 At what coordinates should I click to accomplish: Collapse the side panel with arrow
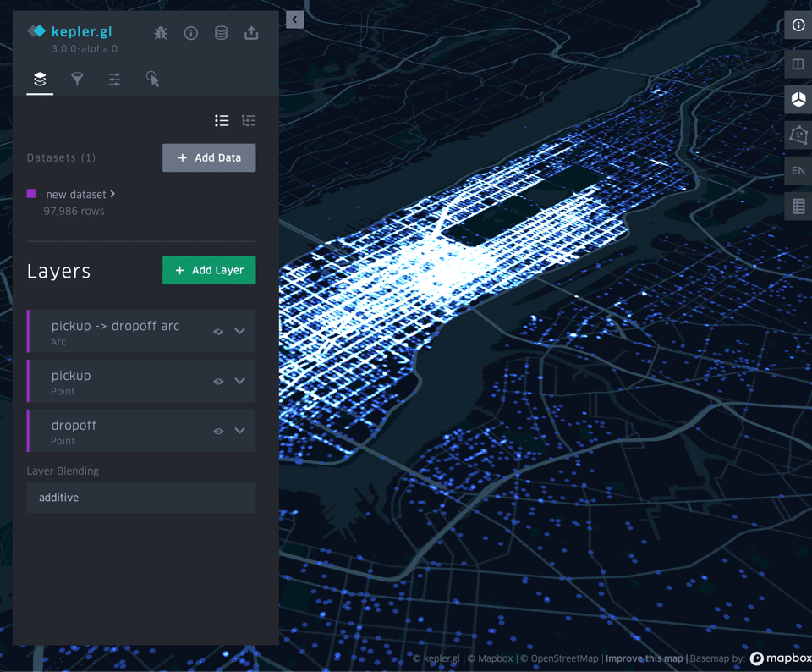[x=294, y=19]
